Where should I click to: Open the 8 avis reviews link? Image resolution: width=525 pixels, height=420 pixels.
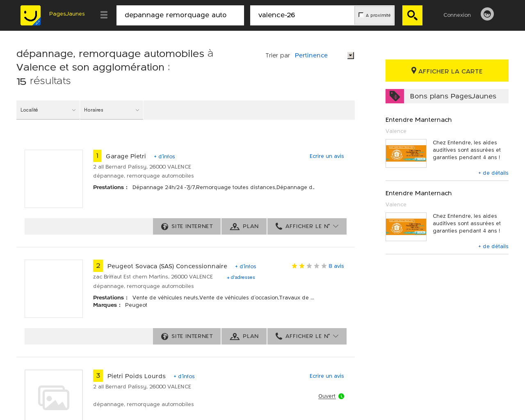(336, 266)
